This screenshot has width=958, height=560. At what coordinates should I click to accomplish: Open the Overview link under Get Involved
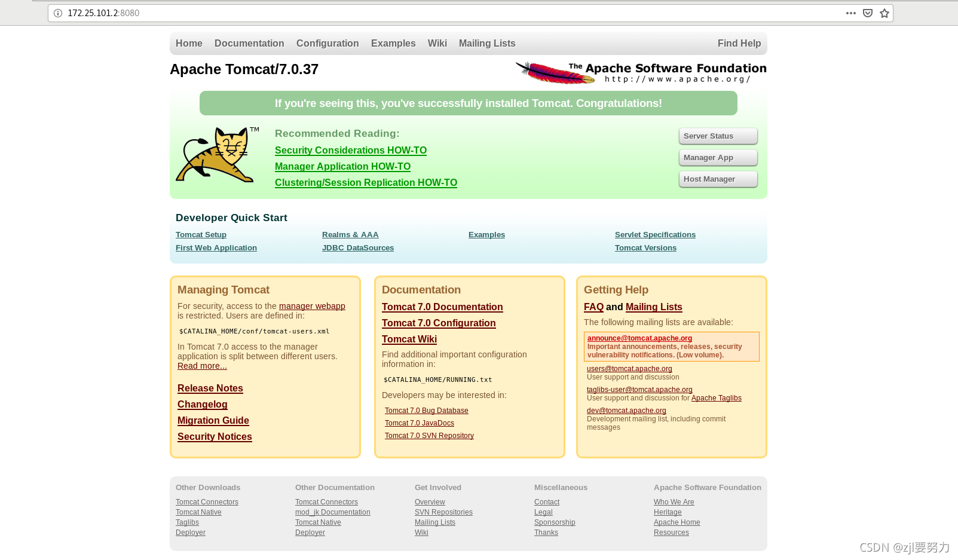pos(430,502)
